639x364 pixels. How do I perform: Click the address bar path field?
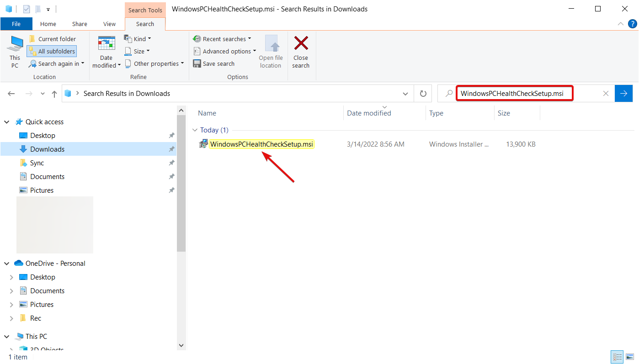tap(237, 94)
